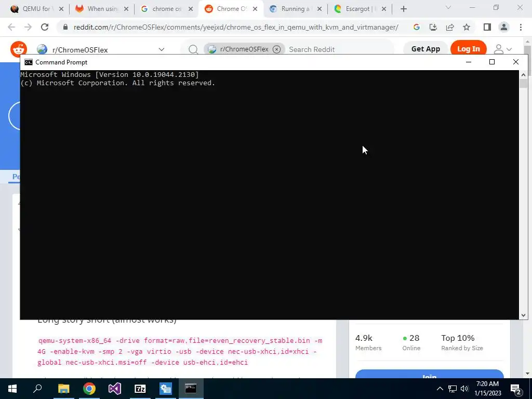The width and height of the screenshot is (532, 399).
Task: Click the Reddit search magnifier icon
Action: 193,49
